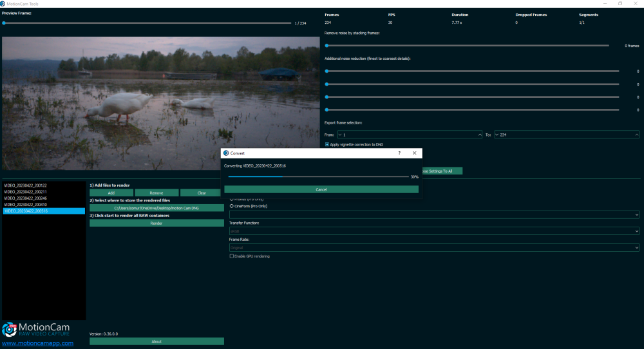Open the Transfer Function dropdown
Screen dimensions: 644x349
pyautogui.click(x=434, y=231)
